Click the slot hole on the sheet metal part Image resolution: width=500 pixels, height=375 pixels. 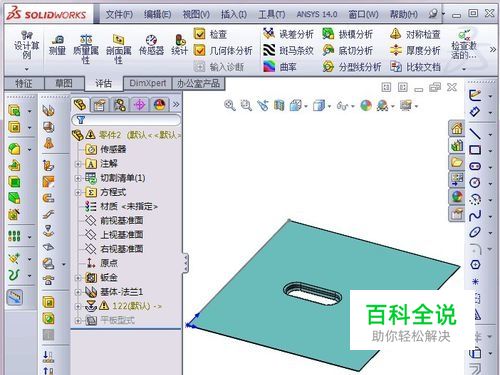tap(312, 294)
